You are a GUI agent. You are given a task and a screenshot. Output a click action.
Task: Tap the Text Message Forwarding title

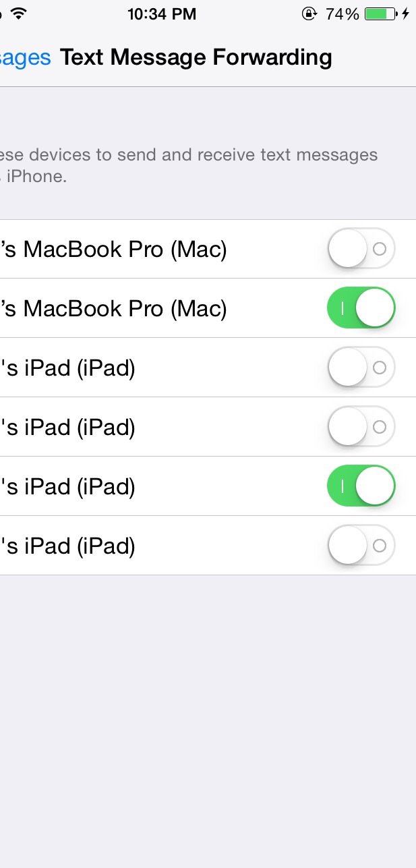(196, 57)
